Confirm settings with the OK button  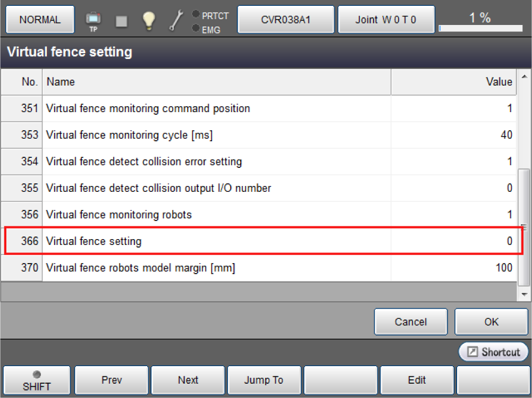(491, 321)
